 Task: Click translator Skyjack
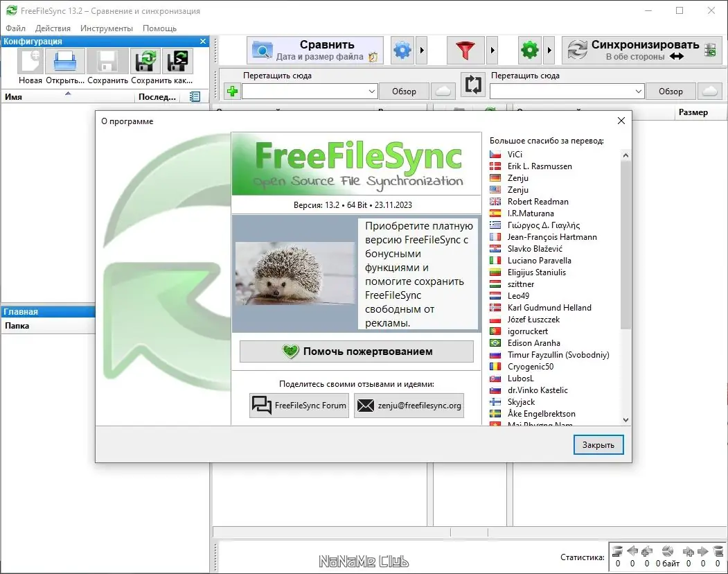[521, 402]
